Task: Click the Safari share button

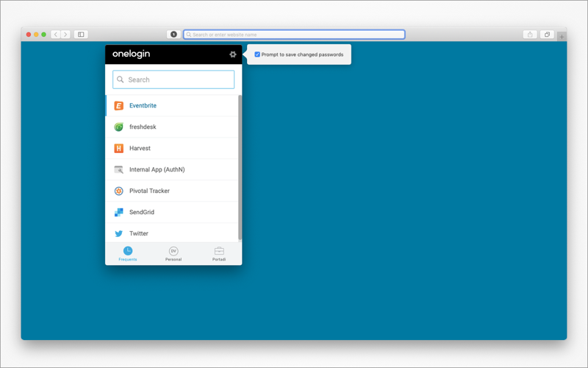Action: click(x=530, y=34)
